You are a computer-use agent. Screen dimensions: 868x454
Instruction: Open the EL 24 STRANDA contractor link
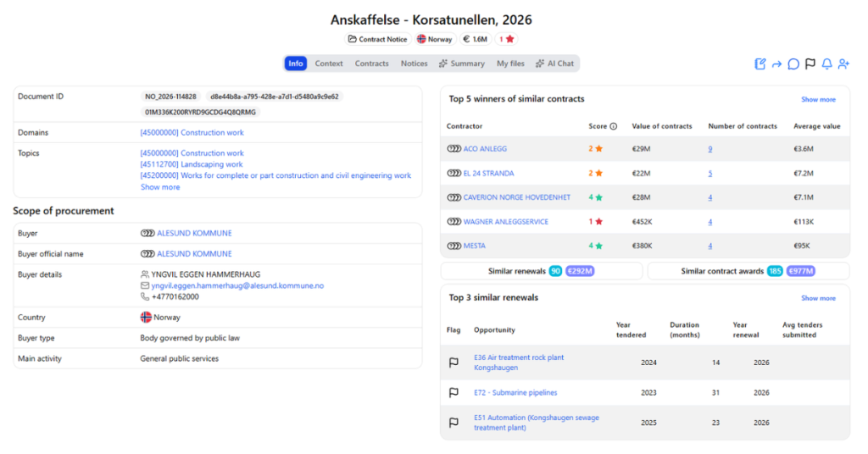pyautogui.click(x=489, y=173)
